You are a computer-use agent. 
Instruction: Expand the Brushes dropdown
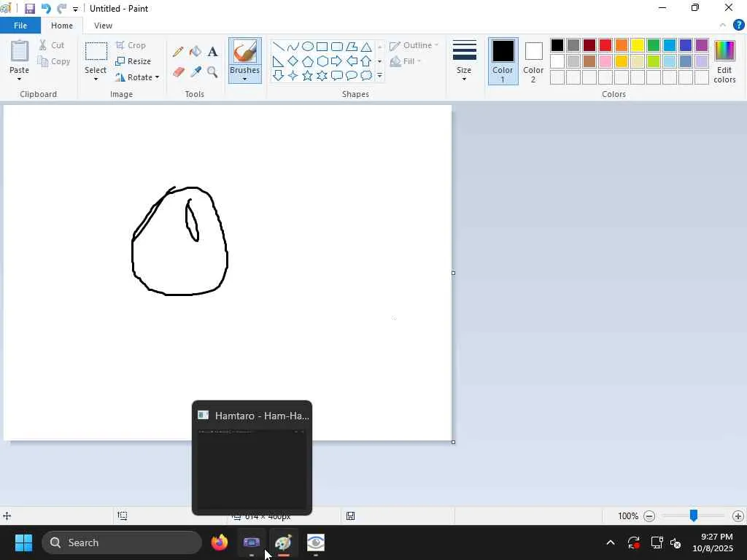[244, 77]
